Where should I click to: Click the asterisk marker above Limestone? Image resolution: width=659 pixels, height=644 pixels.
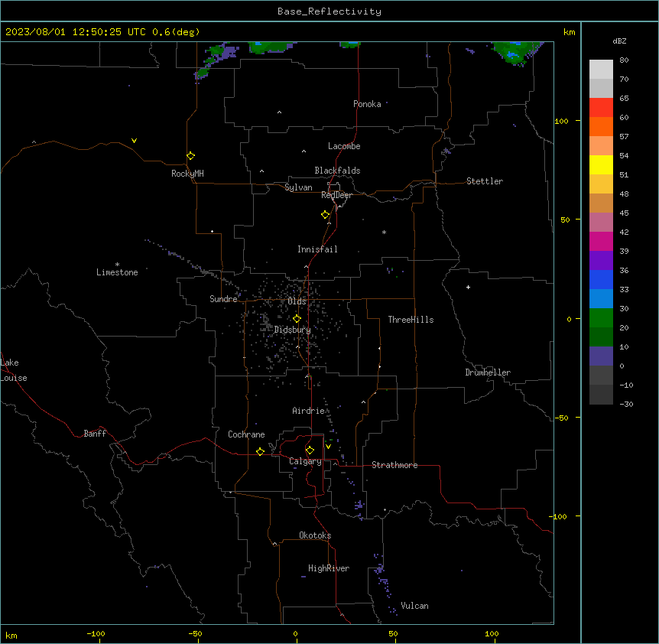tap(117, 264)
